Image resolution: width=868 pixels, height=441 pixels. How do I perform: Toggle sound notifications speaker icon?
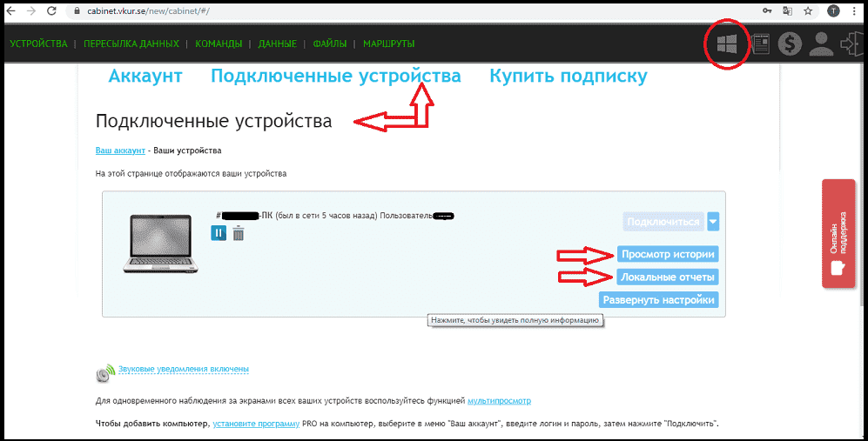pos(105,373)
